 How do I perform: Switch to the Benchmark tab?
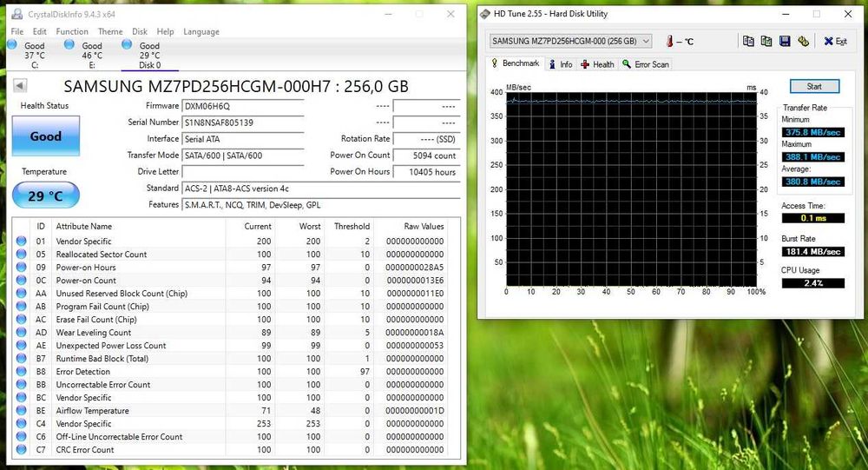515,63
